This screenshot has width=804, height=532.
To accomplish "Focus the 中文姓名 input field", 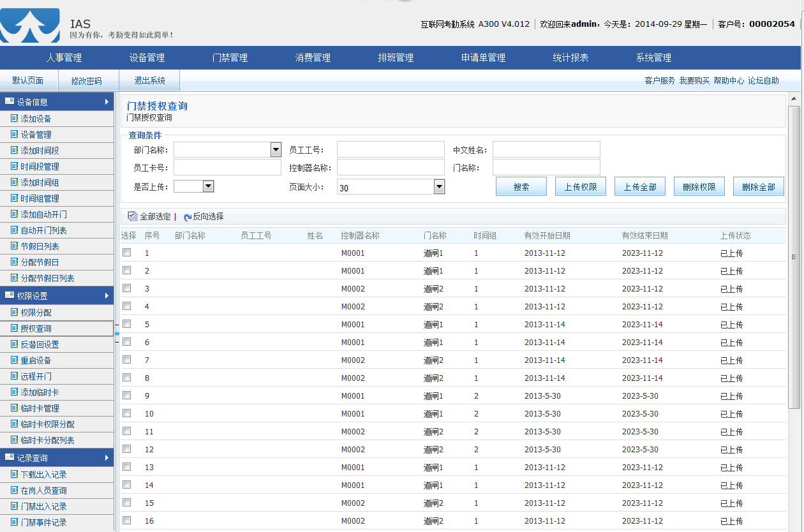I will pyautogui.click(x=546, y=150).
